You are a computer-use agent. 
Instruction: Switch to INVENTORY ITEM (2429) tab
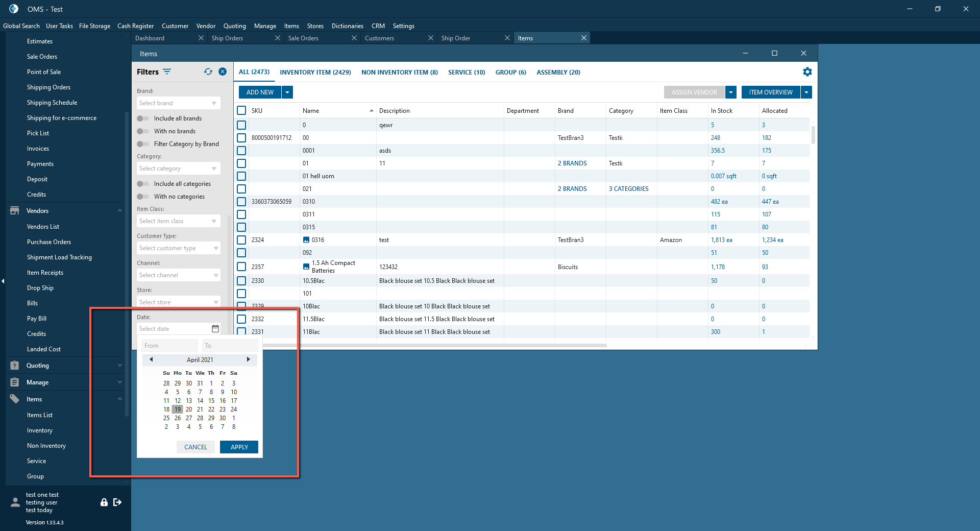(x=315, y=73)
